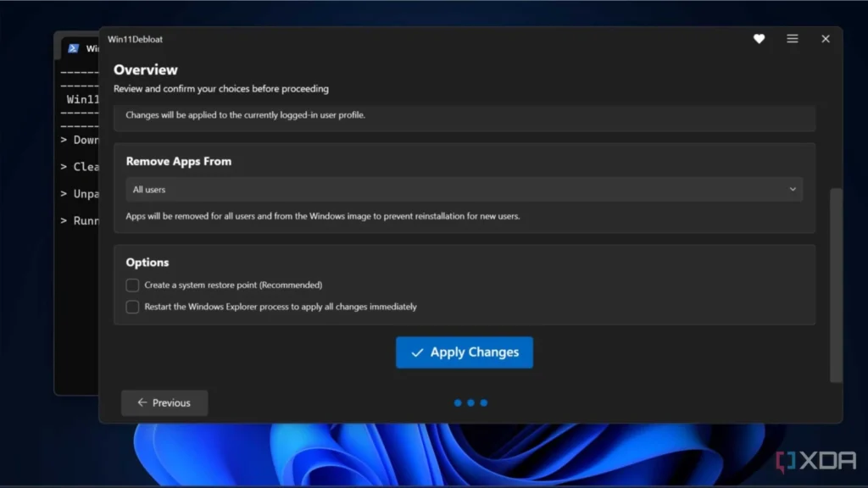Click the Apply Changes button

pyautogui.click(x=464, y=352)
